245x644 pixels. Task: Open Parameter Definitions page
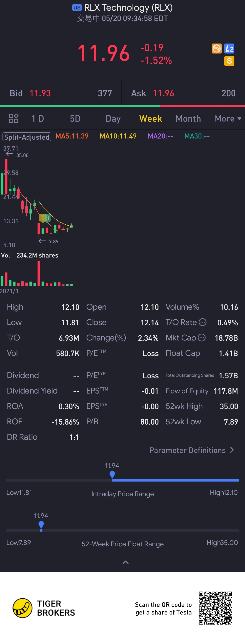(191, 450)
